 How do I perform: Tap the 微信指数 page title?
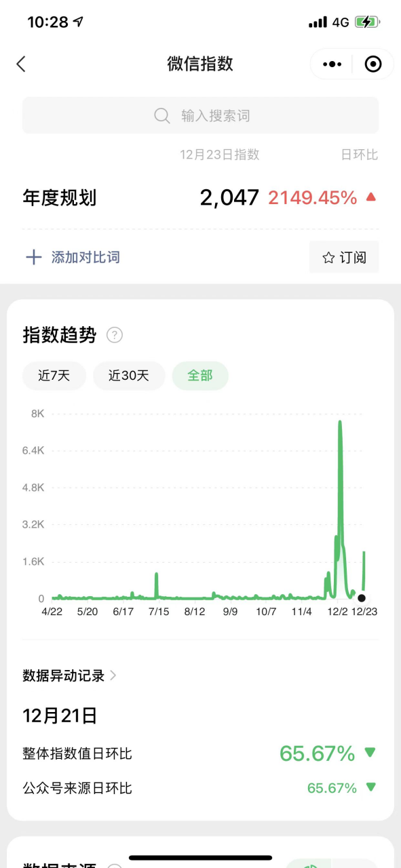(200, 64)
